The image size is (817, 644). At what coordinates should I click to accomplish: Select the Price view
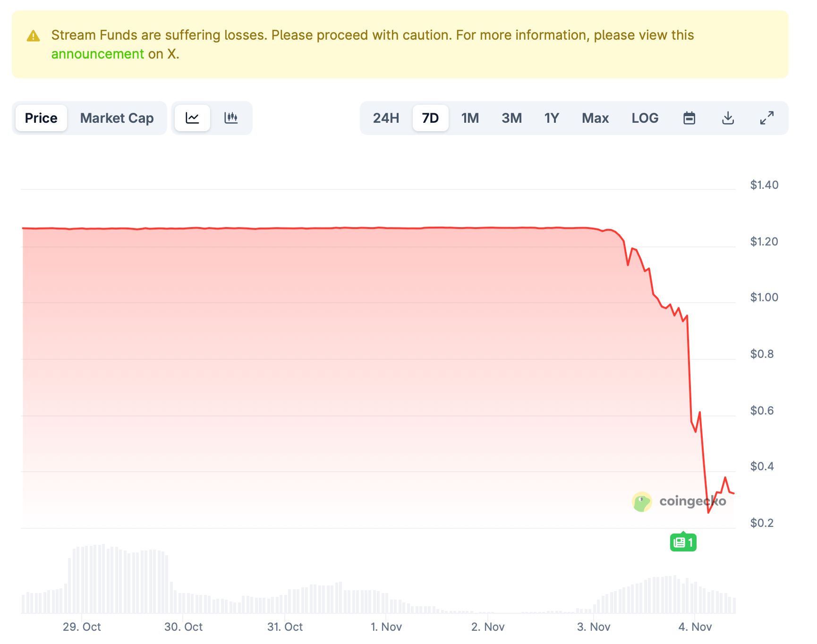click(41, 118)
